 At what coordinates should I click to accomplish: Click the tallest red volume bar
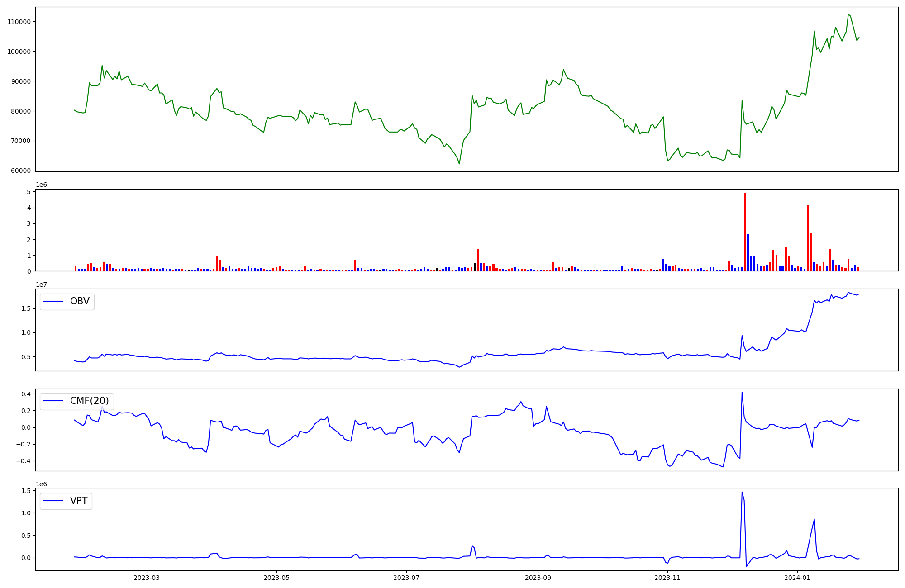click(745, 231)
